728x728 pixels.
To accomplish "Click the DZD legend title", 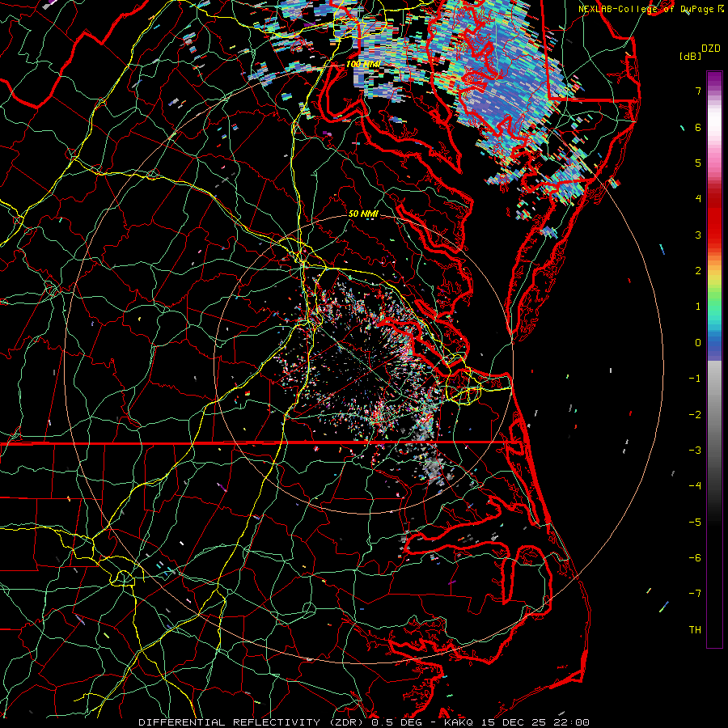I will tap(710, 49).
